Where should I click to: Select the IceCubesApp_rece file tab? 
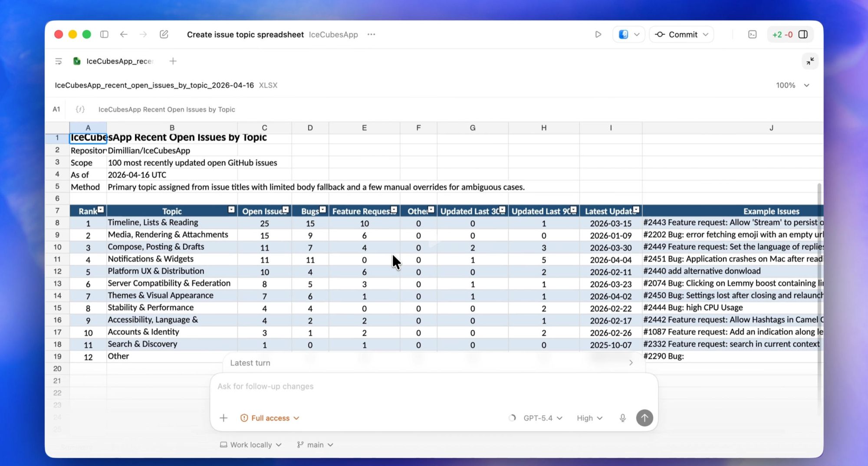click(x=119, y=61)
